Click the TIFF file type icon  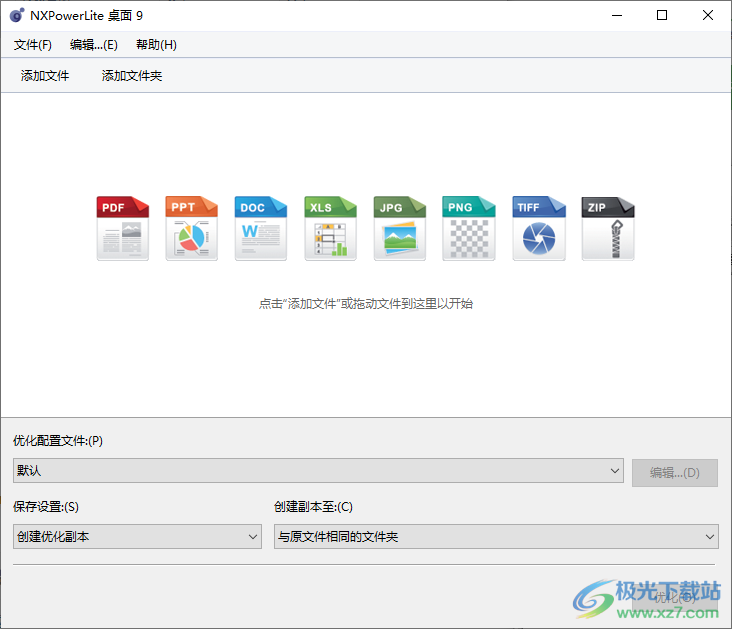(539, 228)
